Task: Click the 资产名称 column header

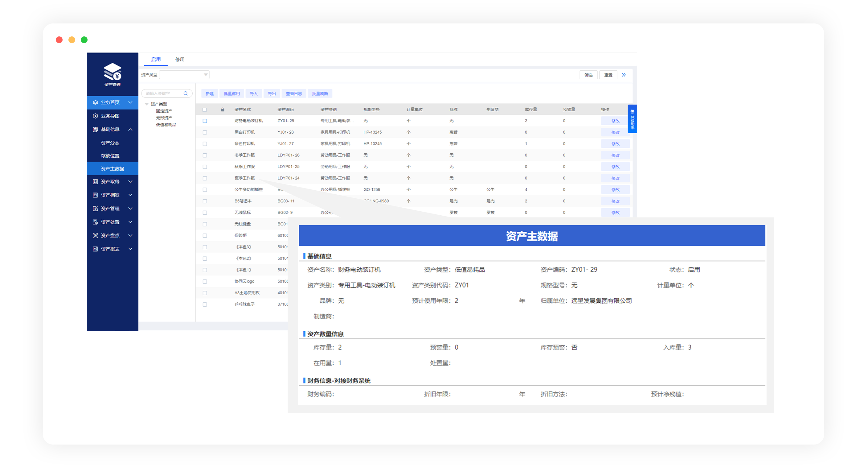Action: [x=243, y=110]
